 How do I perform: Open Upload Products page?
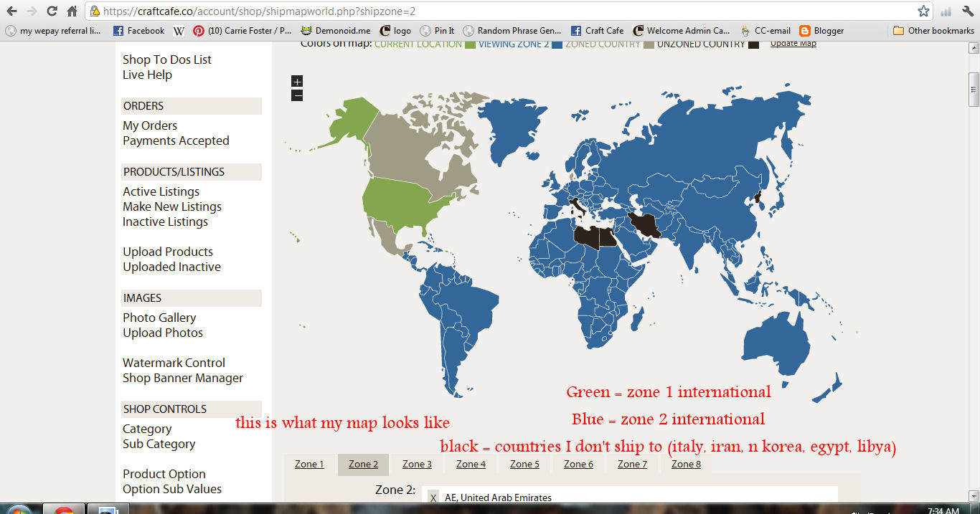[168, 252]
